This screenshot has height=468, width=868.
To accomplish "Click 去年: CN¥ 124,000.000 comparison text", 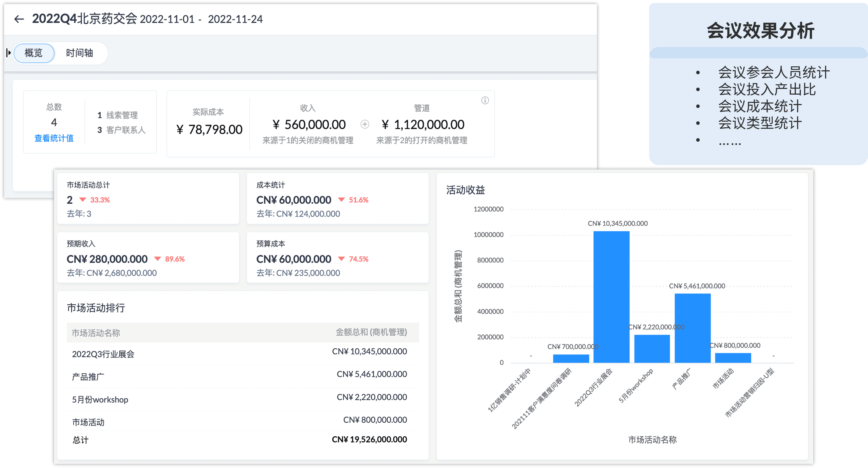I will pos(298,214).
